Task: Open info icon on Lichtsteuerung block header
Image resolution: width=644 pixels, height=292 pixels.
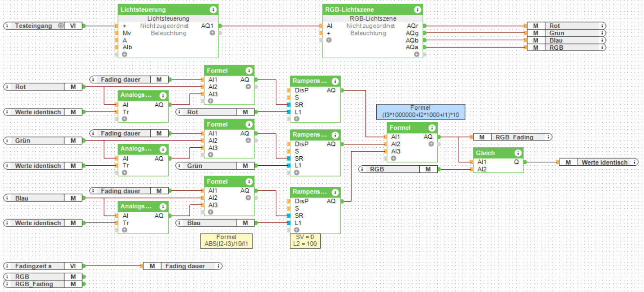Action: 213,9
